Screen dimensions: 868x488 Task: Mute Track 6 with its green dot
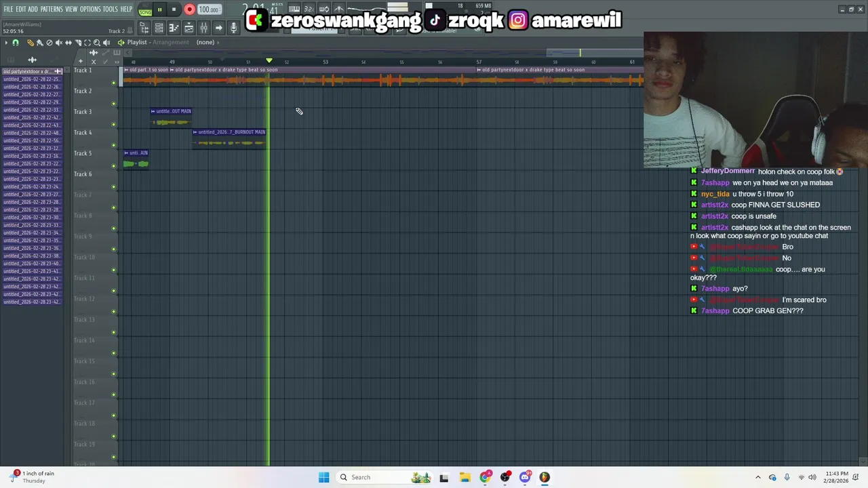(114, 186)
